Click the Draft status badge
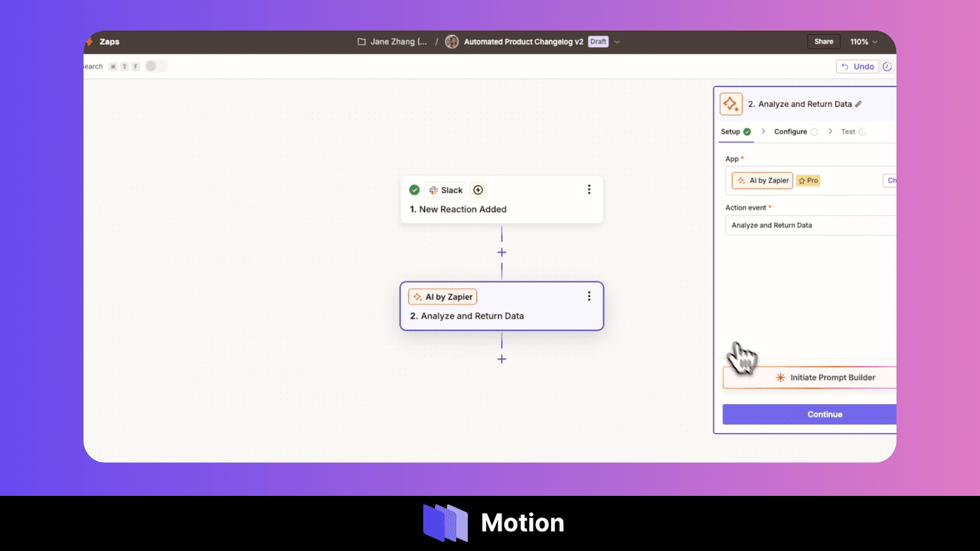Image resolution: width=980 pixels, height=551 pixels. coord(598,42)
